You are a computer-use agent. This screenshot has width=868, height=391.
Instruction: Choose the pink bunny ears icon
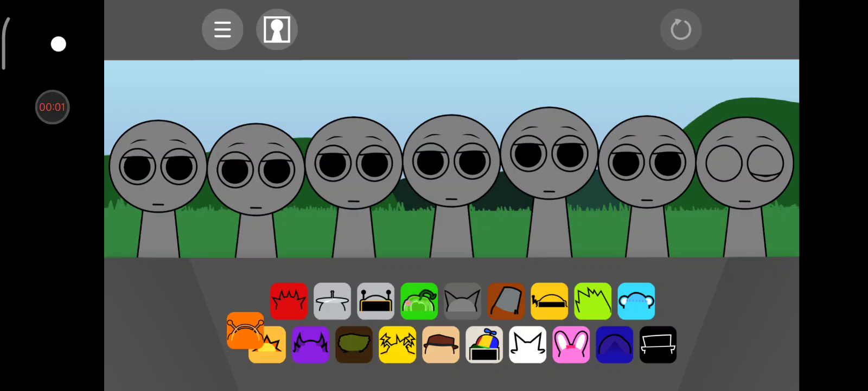[571, 344]
